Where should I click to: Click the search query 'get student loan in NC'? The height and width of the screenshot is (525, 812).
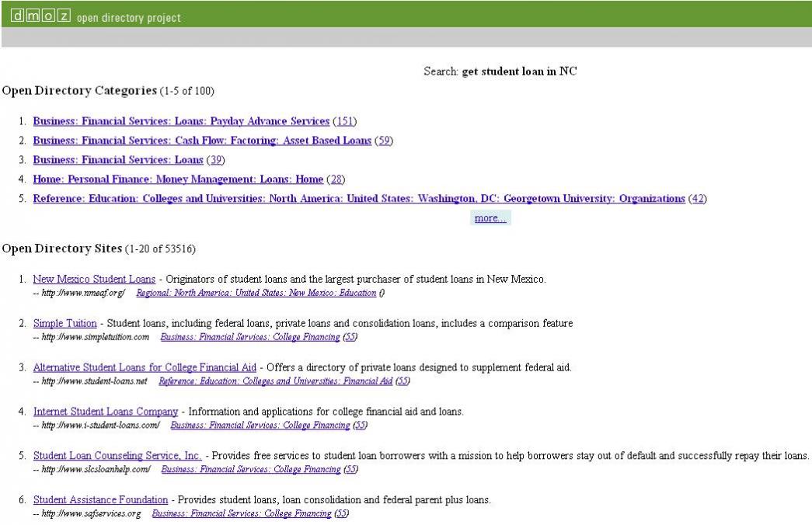pos(519,71)
